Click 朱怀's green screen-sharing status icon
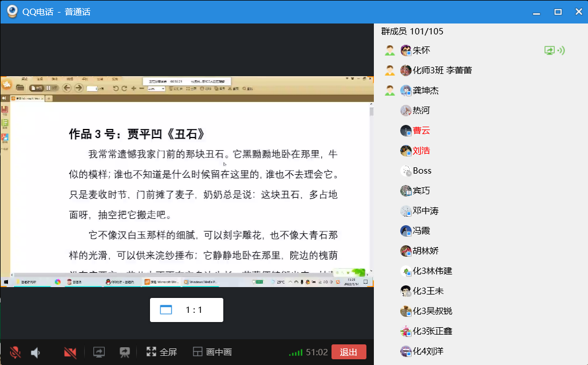 550,50
